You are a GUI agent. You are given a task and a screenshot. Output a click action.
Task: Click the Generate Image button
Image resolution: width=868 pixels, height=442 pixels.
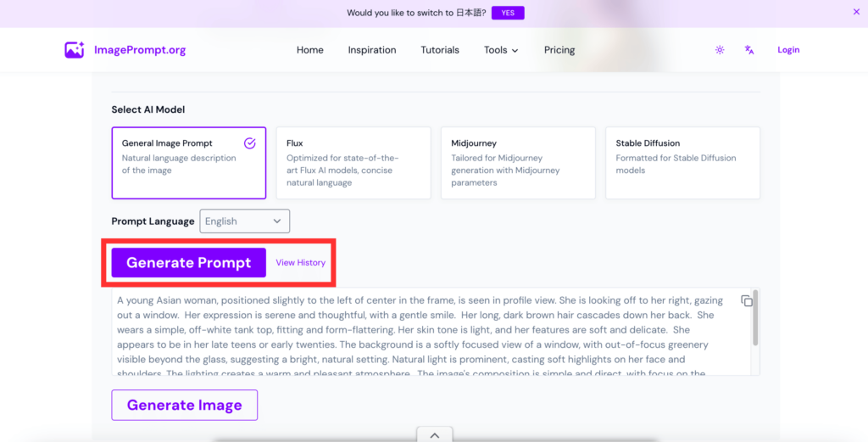click(x=184, y=405)
